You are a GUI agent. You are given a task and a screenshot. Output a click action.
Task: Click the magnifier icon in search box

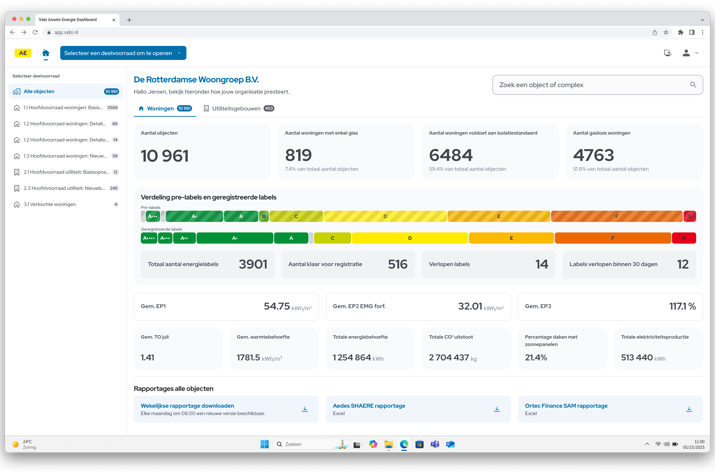[x=693, y=85]
